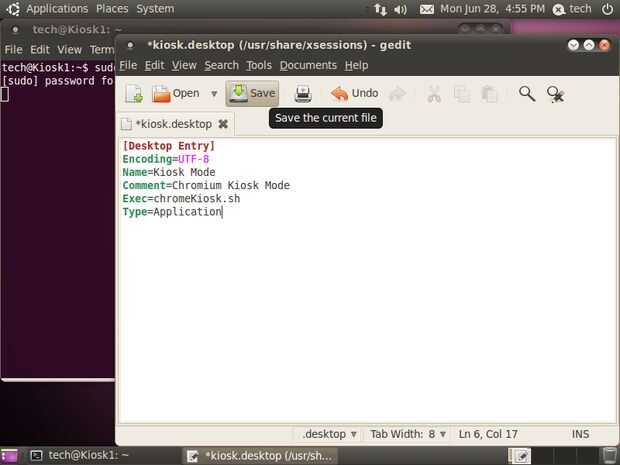620x465 pixels.
Task: Click the Print icon in the toolbar
Action: point(303,94)
